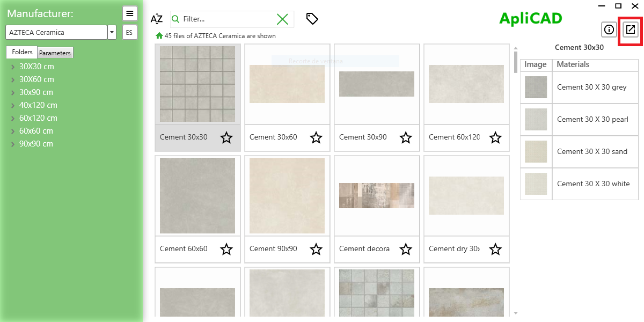This screenshot has height=322, width=644.
Task: Open the Cement 60x120 thumbnail
Action: (x=466, y=83)
